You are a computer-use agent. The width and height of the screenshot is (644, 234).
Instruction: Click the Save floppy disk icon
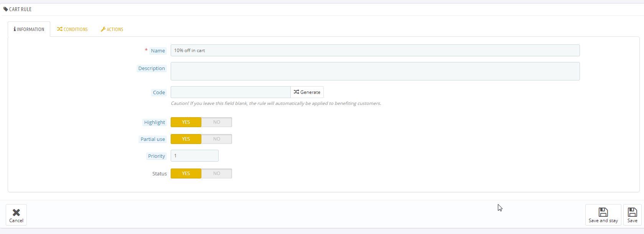coord(632,212)
